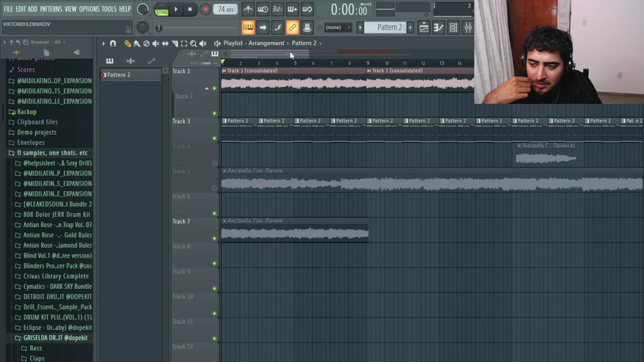Image resolution: width=644 pixels, height=362 pixels.
Task: Show patterns piano icon in picker
Action: click(110, 61)
